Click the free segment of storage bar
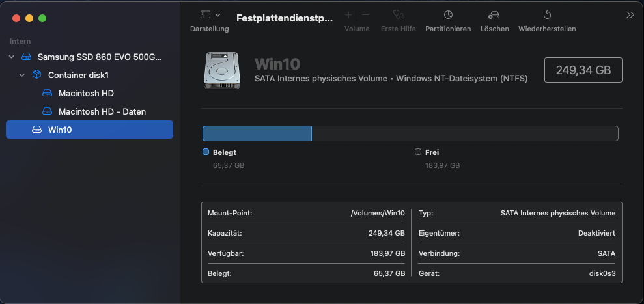Image resolution: width=644 pixels, height=304 pixels. click(x=465, y=133)
